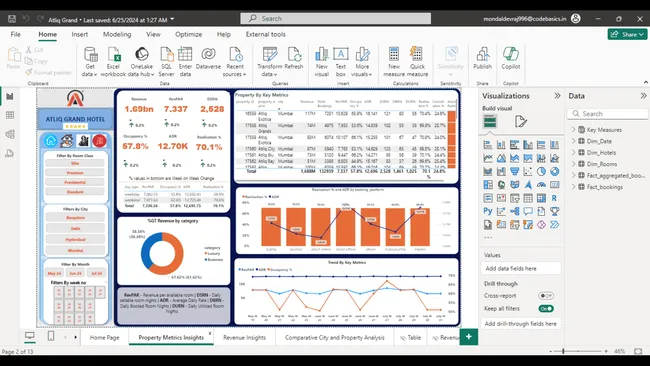
Task: Select the Python visual icon
Action: pyautogui.click(x=488, y=211)
